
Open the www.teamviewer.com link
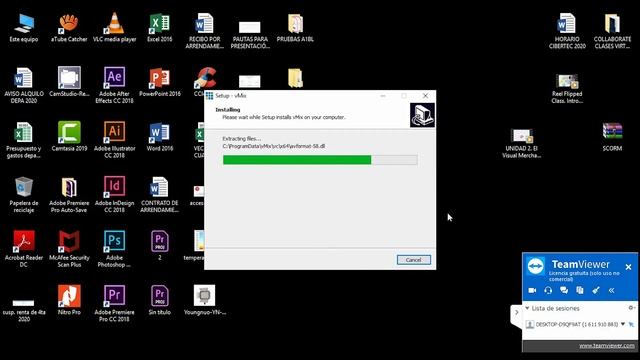coord(607,346)
